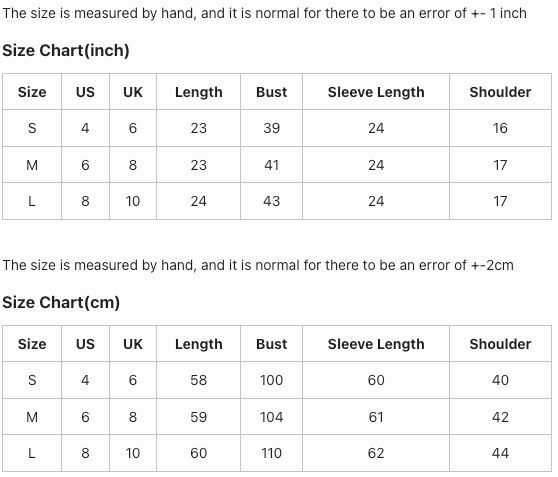
Task: Select the UK header in cm table
Action: point(133,344)
